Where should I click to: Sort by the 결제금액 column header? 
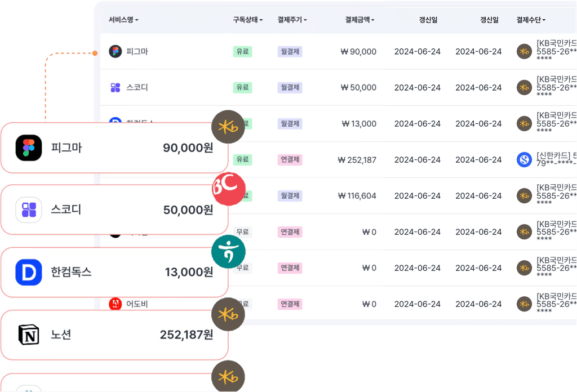pyautogui.click(x=359, y=20)
